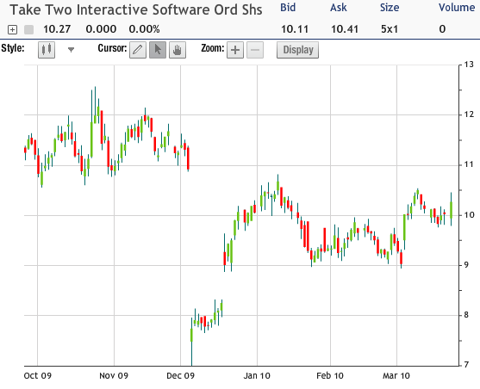Click the Size column header

coord(389,7)
